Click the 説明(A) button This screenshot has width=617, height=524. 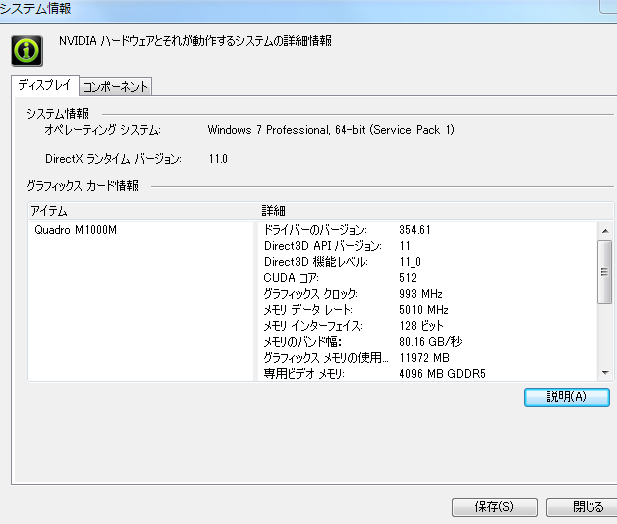coord(567,397)
